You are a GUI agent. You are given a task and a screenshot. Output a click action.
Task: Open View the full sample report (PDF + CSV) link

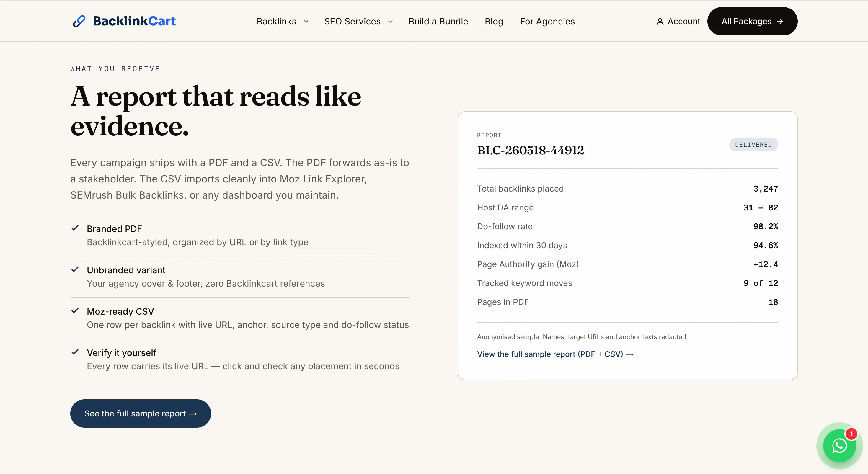[x=555, y=354]
